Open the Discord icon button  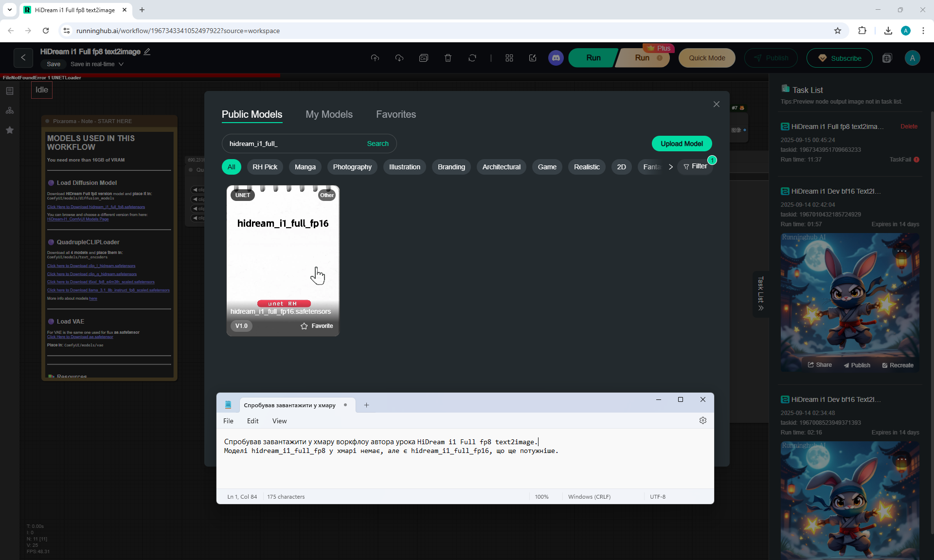click(556, 58)
